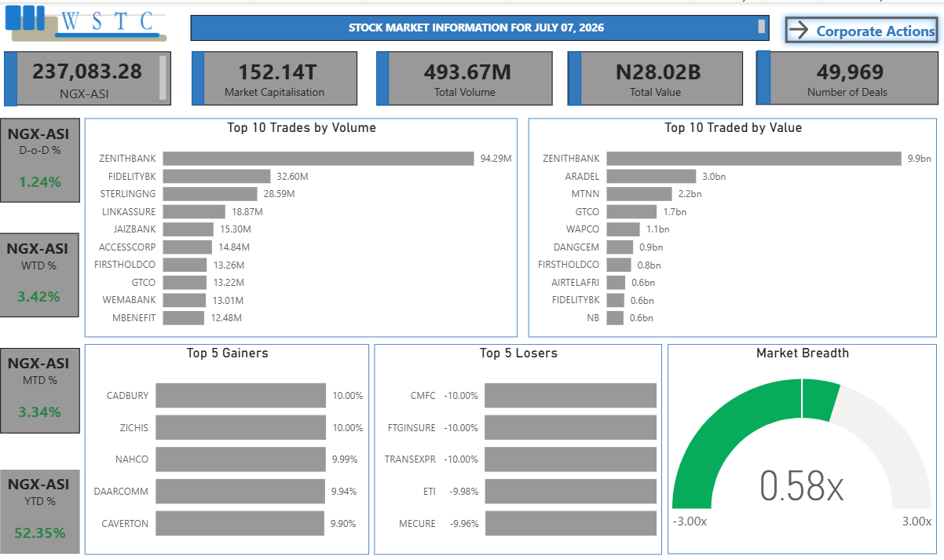944x560 pixels.
Task: Select the MBENEFIT volume bar
Action: tap(183, 318)
